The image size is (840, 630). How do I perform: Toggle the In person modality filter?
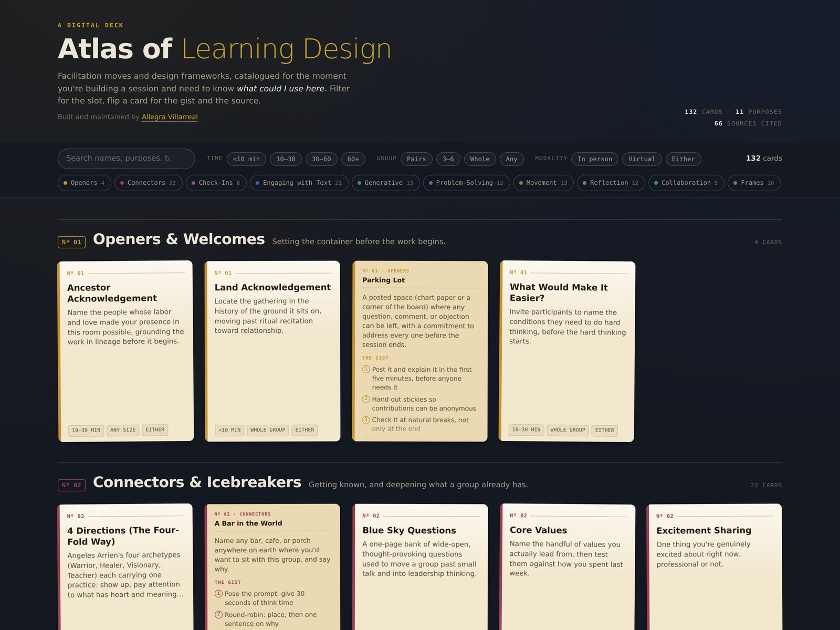tap(595, 159)
